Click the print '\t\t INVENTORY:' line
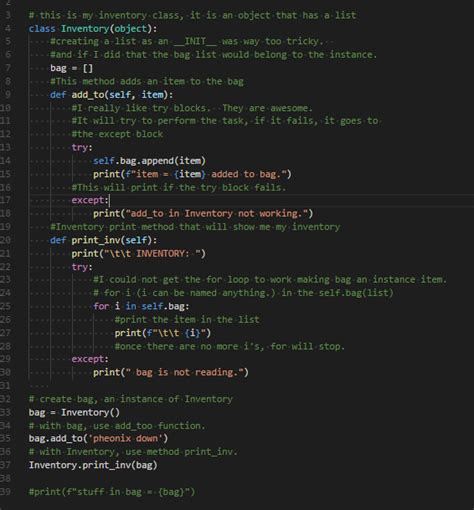Image resolution: width=474 pixels, height=510 pixels. (x=138, y=254)
